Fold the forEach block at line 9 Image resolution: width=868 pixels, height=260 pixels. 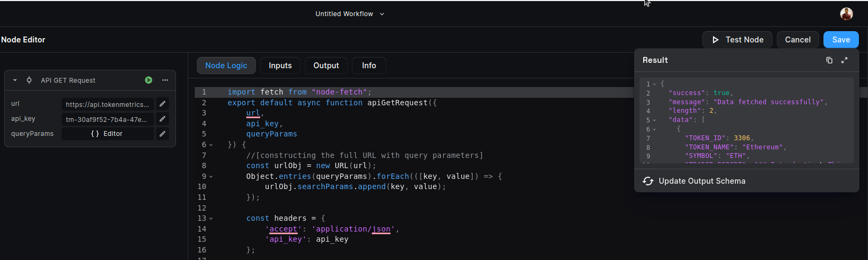coord(211,177)
